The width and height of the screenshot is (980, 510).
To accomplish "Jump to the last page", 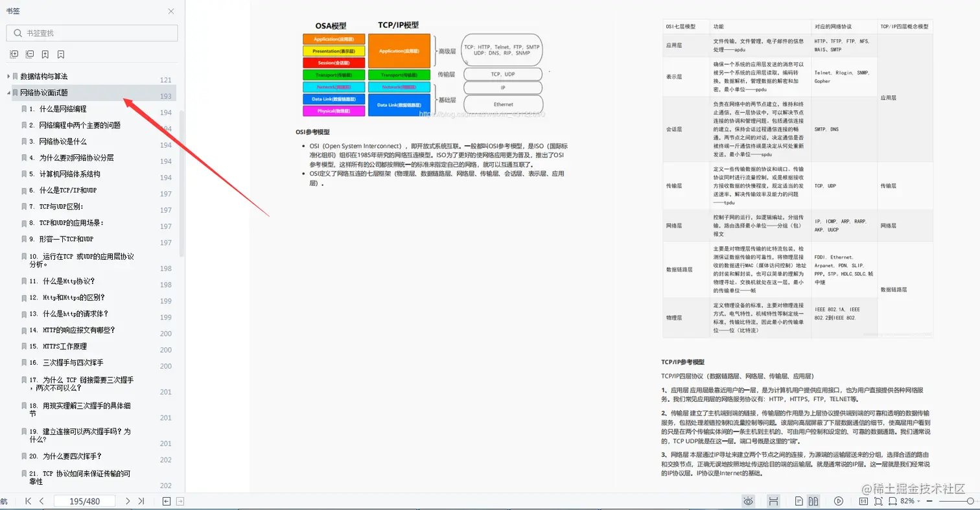I will pos(141,501).
